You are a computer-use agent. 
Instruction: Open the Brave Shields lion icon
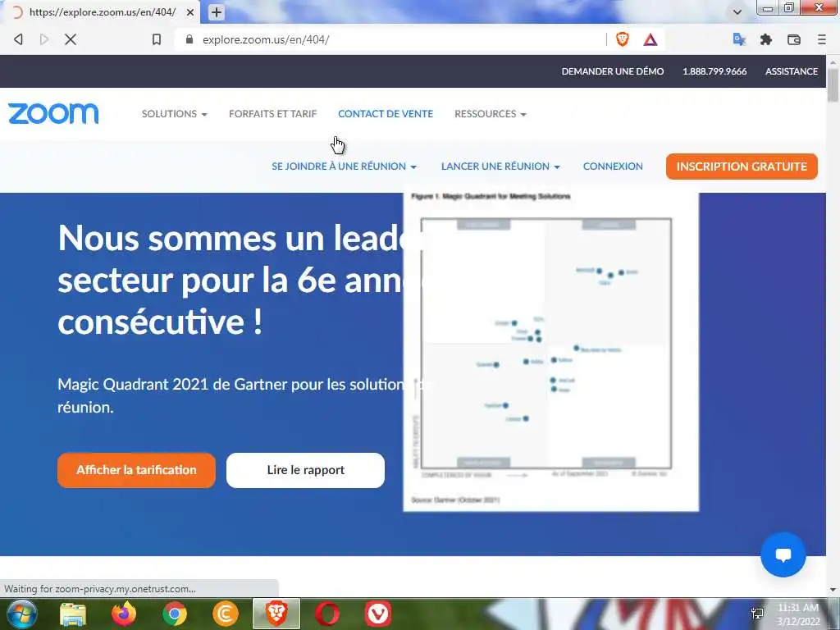622,39
